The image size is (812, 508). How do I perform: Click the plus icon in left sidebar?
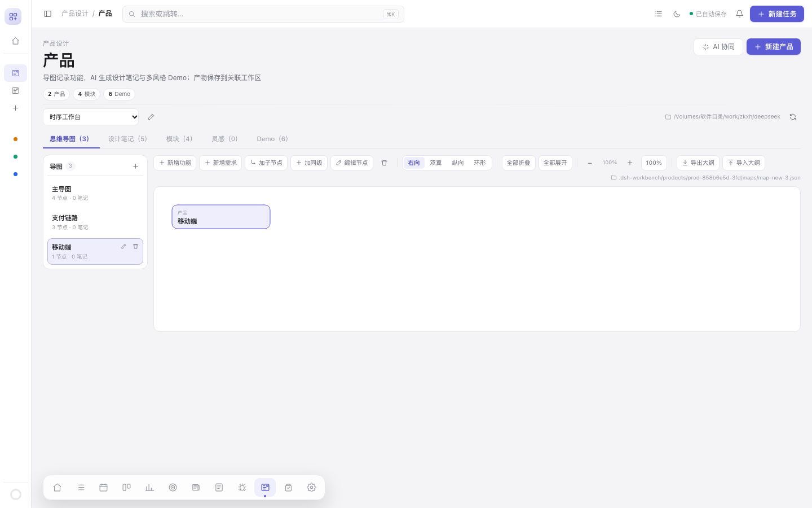tap(15, 108)
